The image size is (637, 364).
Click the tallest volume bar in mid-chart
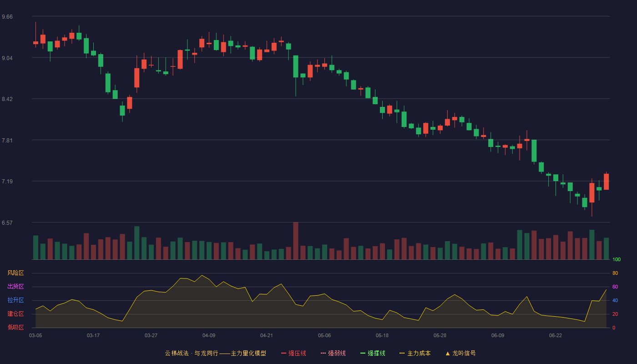point(296,241)
